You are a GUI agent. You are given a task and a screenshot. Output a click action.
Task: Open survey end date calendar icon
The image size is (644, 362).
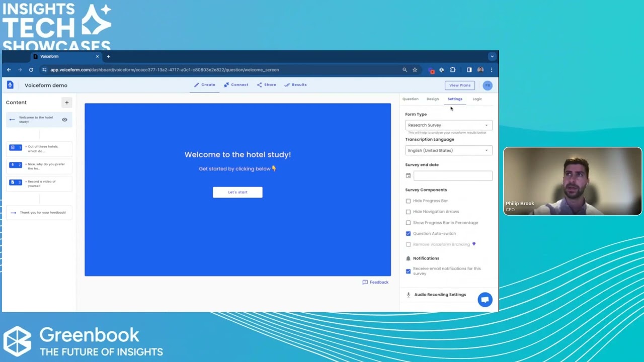click(x=408, y=175)
